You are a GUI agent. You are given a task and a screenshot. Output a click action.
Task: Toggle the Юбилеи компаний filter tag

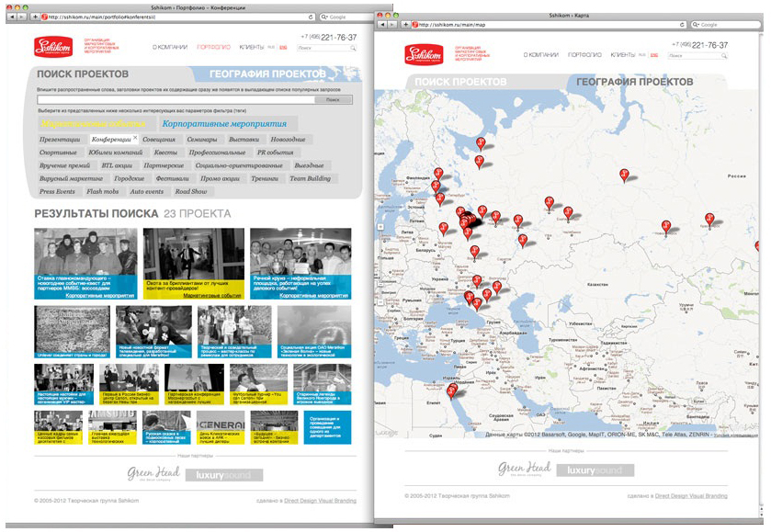point(116,153)
